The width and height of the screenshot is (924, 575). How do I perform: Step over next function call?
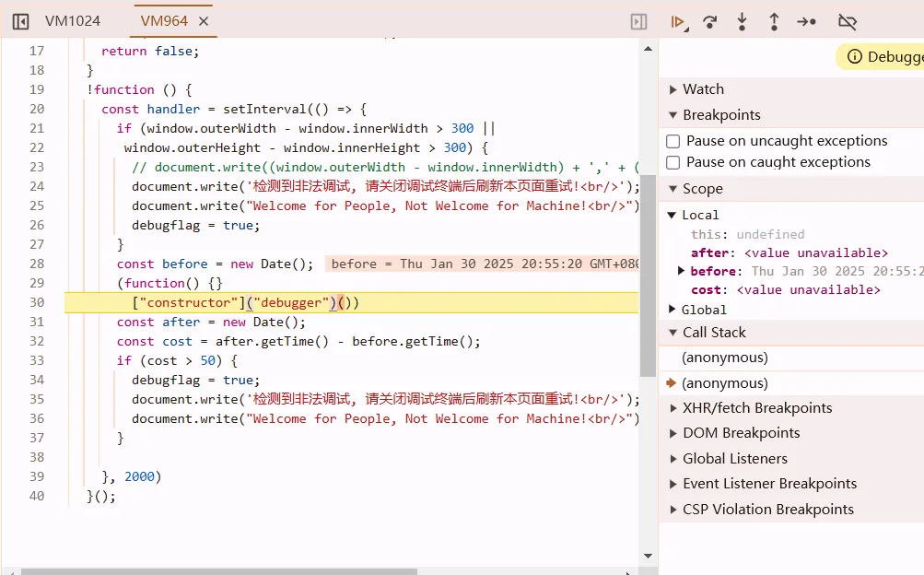tap(710, 22)
